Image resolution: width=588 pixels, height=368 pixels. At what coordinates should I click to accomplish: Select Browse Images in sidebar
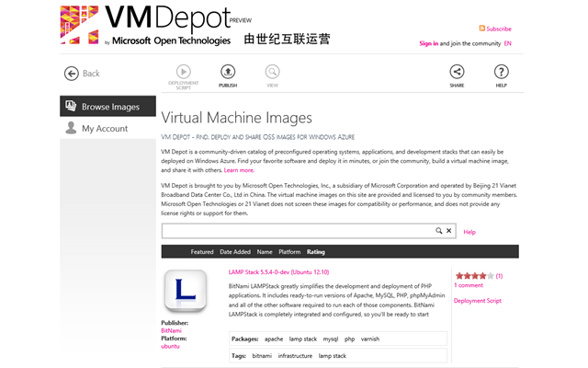pyautogui.click(x=108, y=107)
